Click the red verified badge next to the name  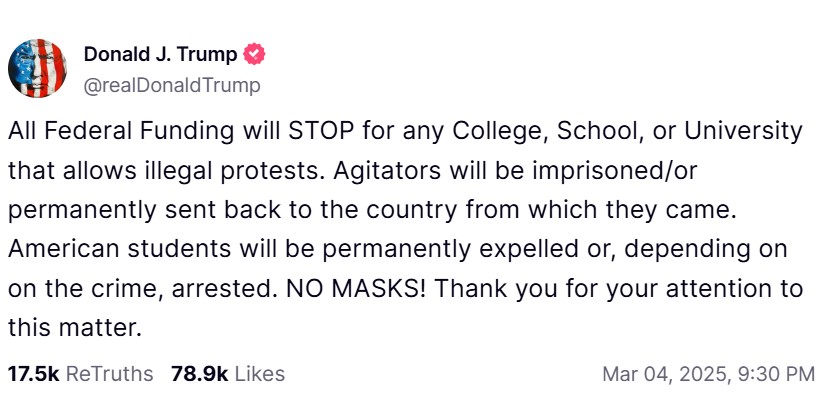tap(255, 54)
